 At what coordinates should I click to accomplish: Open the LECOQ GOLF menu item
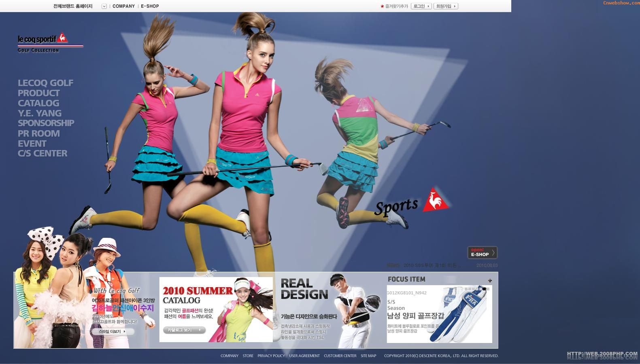click(45, 83)
